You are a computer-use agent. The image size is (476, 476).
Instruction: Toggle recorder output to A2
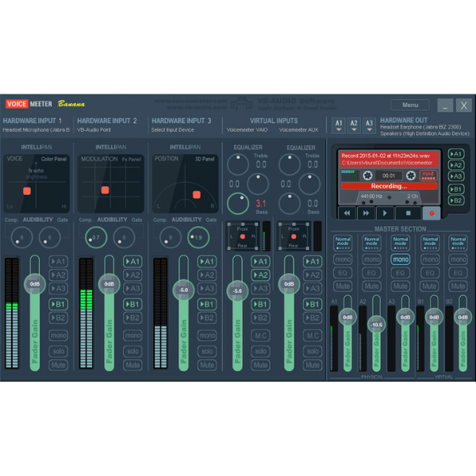(x=456, y=165)
